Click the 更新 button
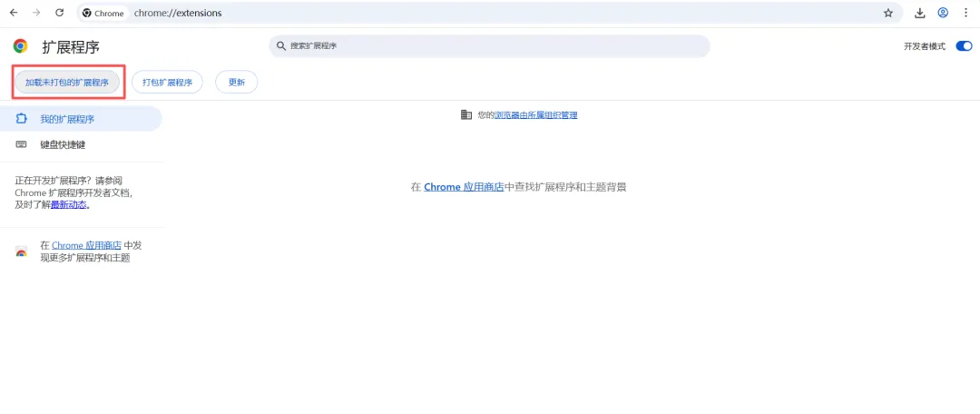The width and height of the screenshot is (980, 414). (x=236, y=82)
